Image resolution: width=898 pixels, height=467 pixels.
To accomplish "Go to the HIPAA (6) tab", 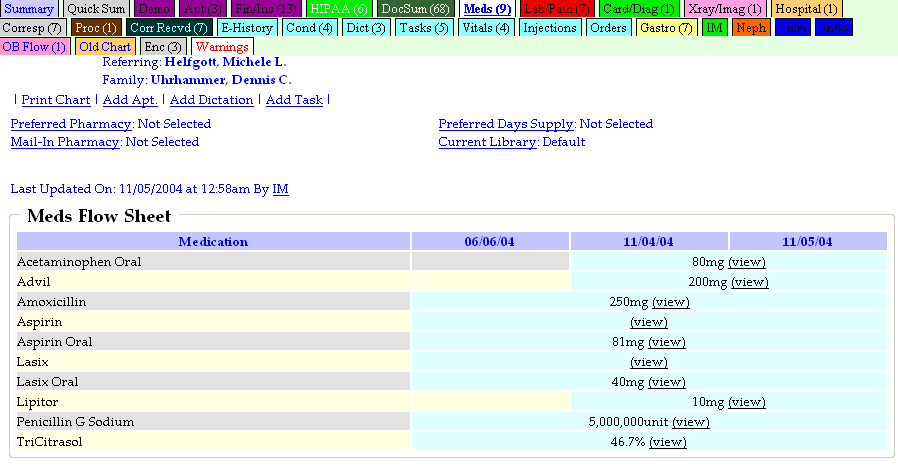I will pos(339,9).
